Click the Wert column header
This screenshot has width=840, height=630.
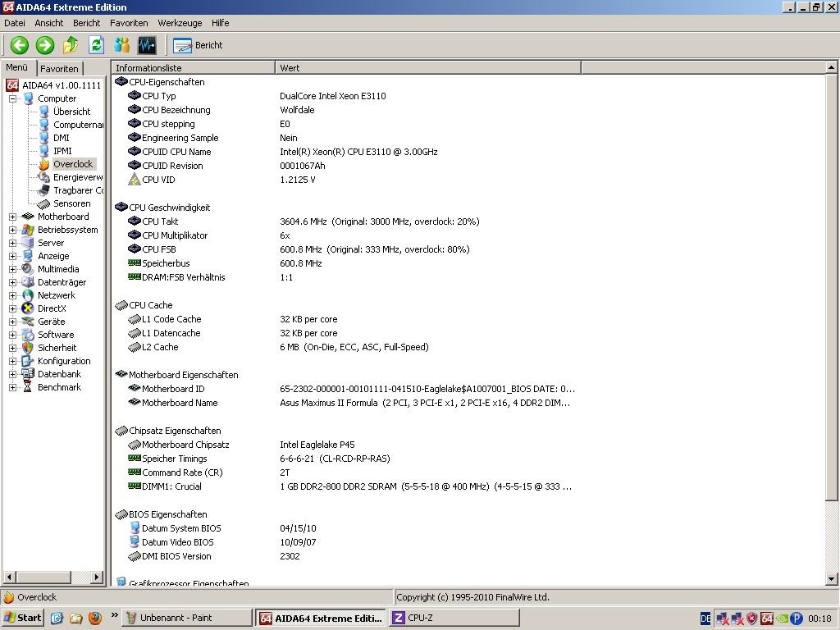(428, 68)
